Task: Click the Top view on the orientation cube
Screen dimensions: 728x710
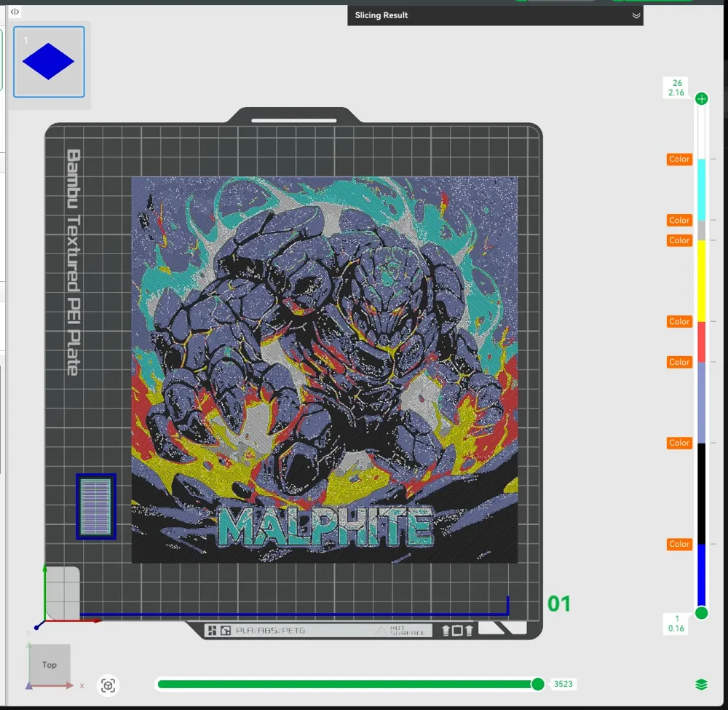Action: click(49, 664)
